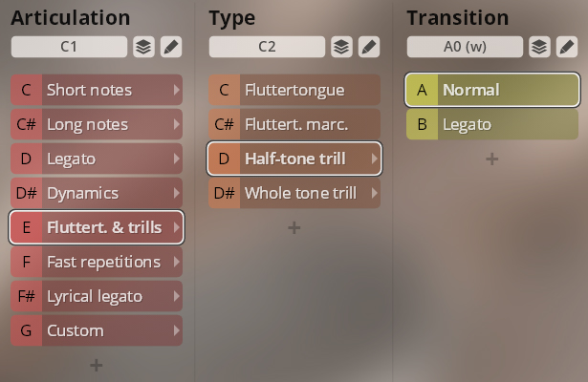Screen dimensions: 588x382
Task: Select the Fluttertongue type
Action: tap(294, 90)
